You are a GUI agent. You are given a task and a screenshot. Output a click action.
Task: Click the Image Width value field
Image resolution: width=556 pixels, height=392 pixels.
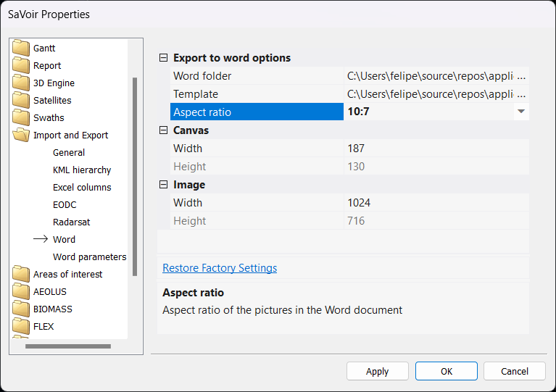(x=435, y=203)
